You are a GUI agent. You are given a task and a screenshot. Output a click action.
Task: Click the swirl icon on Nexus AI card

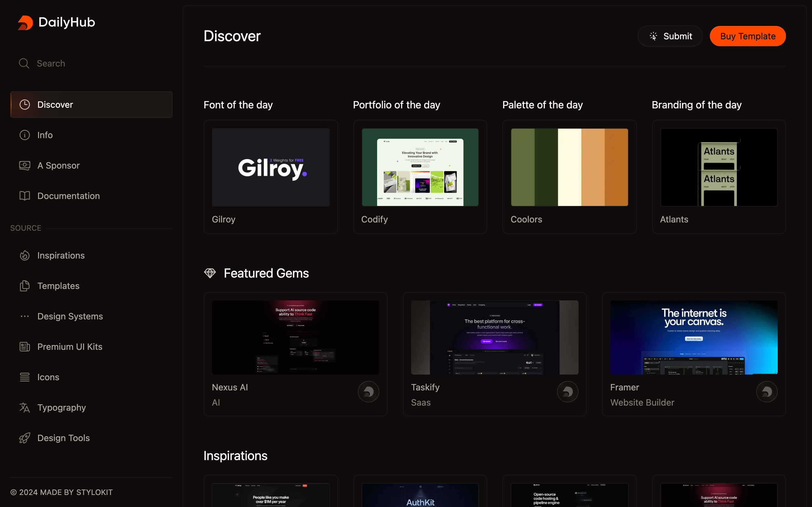click(368, 391)
